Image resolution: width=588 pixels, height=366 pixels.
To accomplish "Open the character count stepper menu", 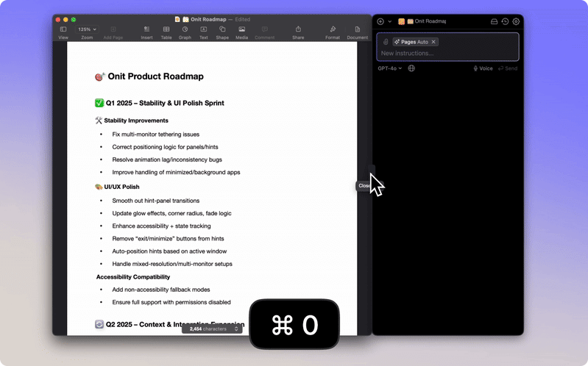I will pyautogui.click(x=236, y=329).
